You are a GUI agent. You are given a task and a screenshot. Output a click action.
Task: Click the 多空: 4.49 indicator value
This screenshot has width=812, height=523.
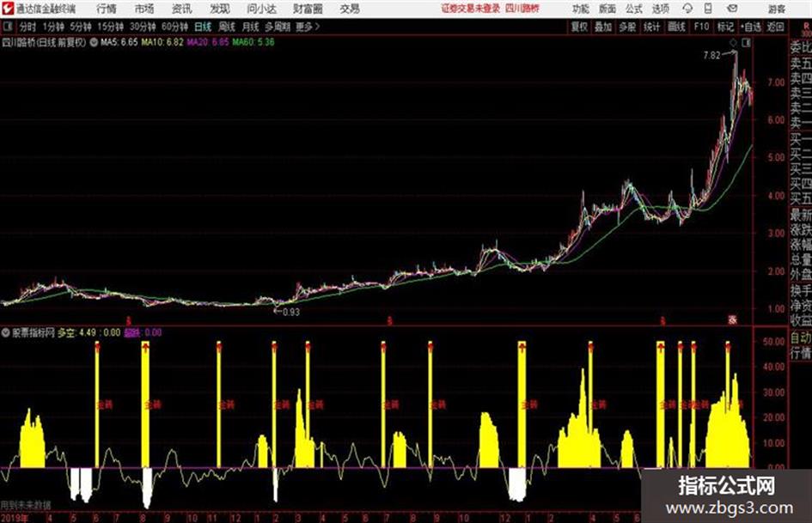click(x=76, y=332)
